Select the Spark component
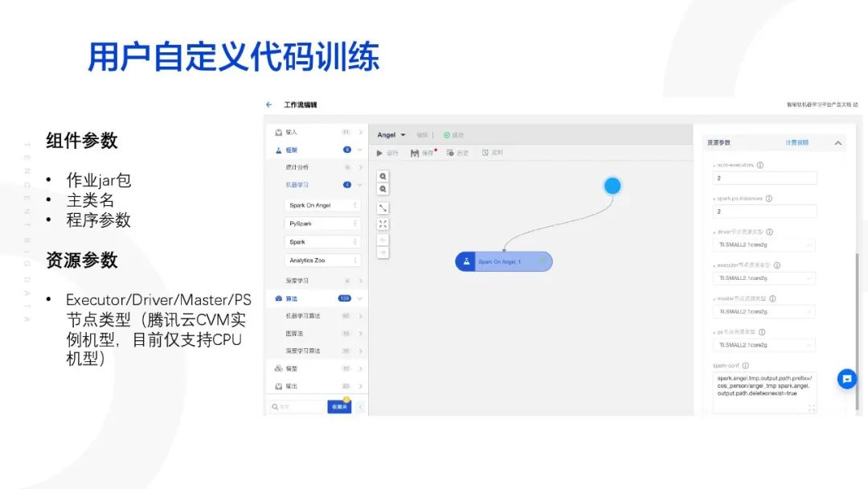The width and height of the screenshot is (868, 489). click(323, 242)
